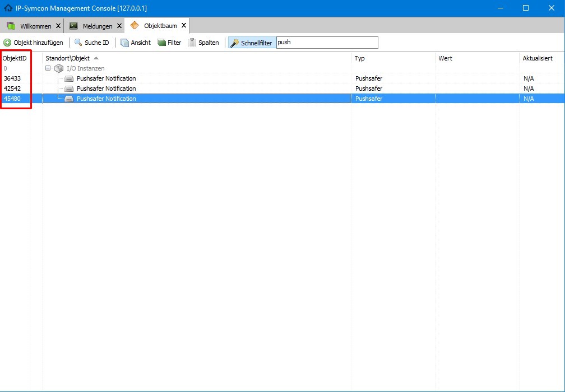The width and height of the screenshot is (565, 392).
Task: Click the ObjektID column header
Action: [15, 58]
